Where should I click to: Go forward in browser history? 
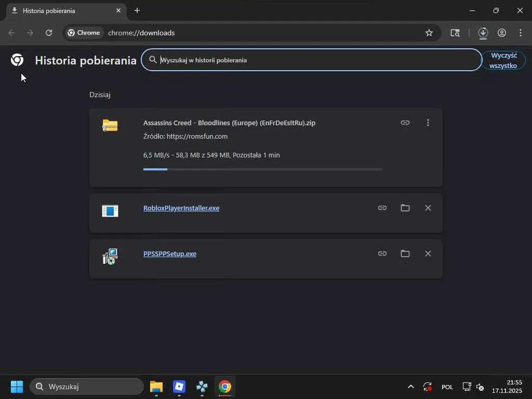(x=30, y=33)
